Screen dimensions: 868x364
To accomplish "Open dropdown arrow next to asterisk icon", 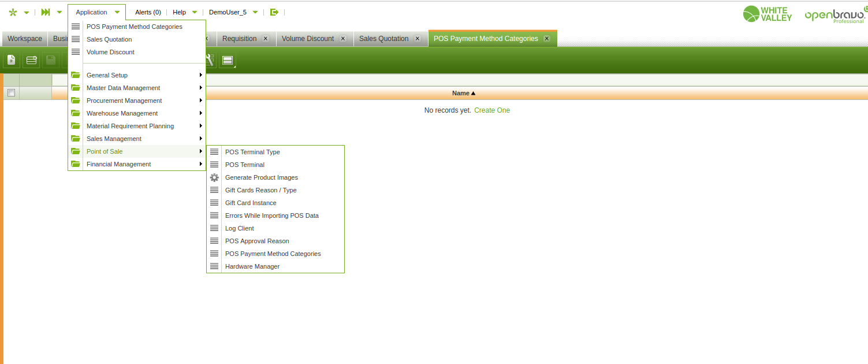I will [27, 13].
